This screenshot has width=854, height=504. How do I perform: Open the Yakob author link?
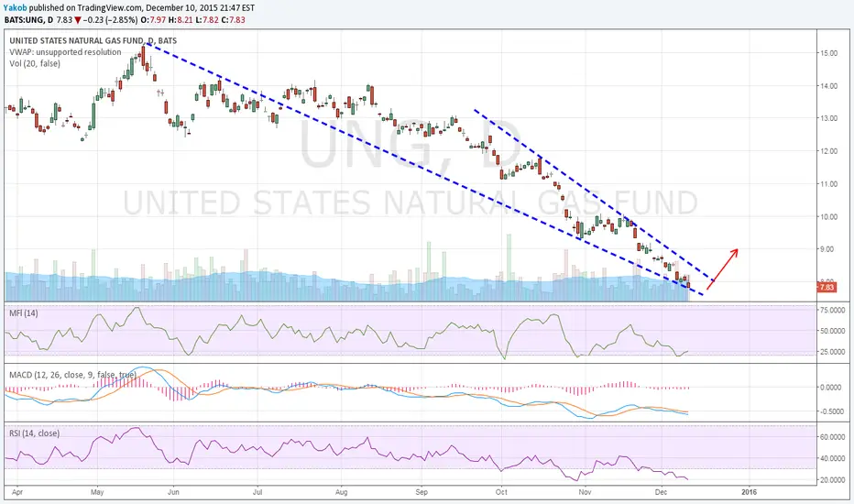pos(15,8)
